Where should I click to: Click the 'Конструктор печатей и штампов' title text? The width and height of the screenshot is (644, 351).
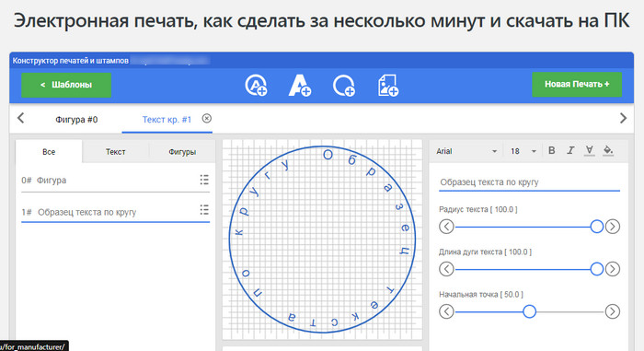tap(70, 61)
